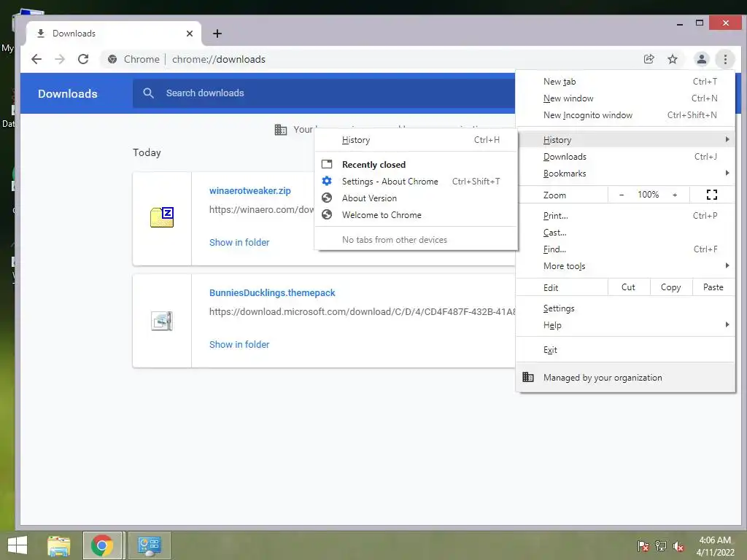Click Cut in Edit row
The width and height of the screenshot is (747, 560).
(628, 287)
